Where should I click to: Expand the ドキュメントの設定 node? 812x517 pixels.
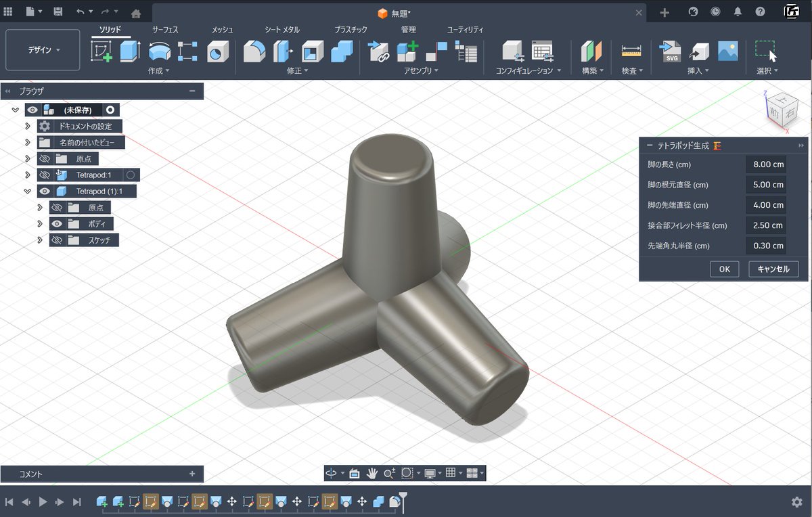[x=28, y=127]
